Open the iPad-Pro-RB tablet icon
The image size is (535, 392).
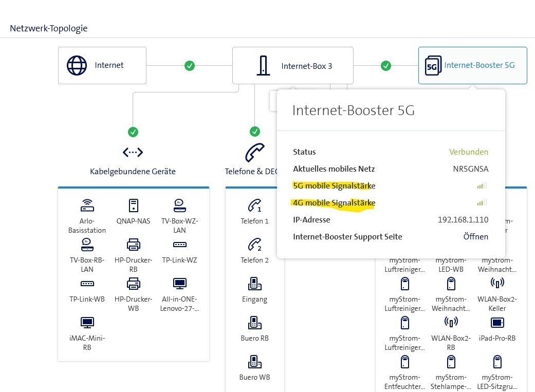497,323
